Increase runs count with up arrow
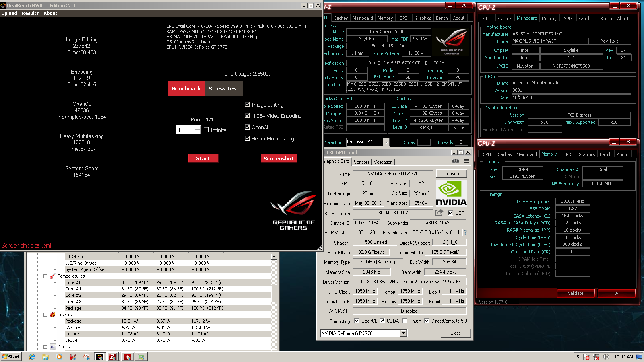The image size is (644, 362). coord(198,128)
